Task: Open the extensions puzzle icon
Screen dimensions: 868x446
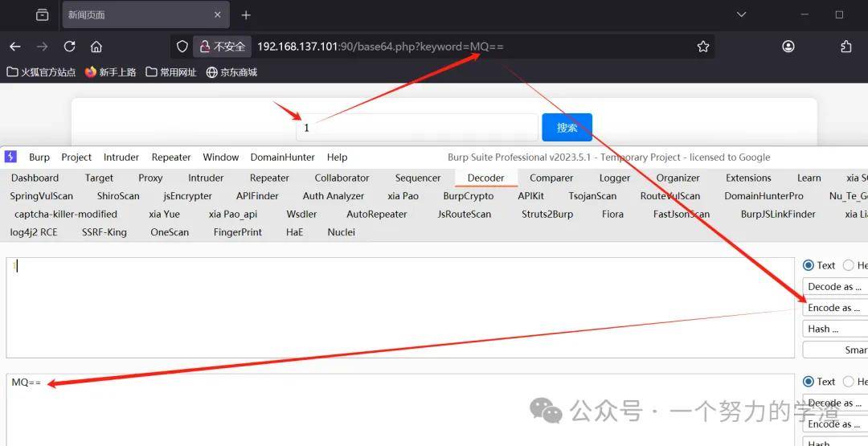Action: (845, 47)
